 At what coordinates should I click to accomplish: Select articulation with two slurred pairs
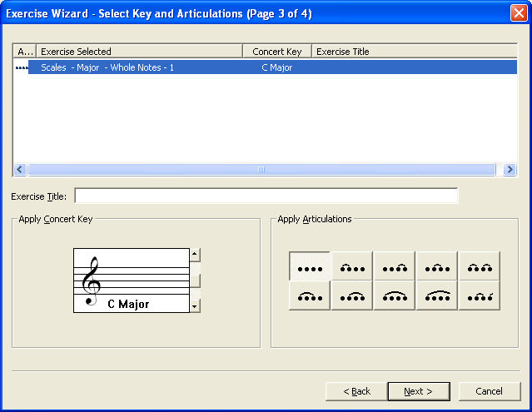[x=479, y=266]
